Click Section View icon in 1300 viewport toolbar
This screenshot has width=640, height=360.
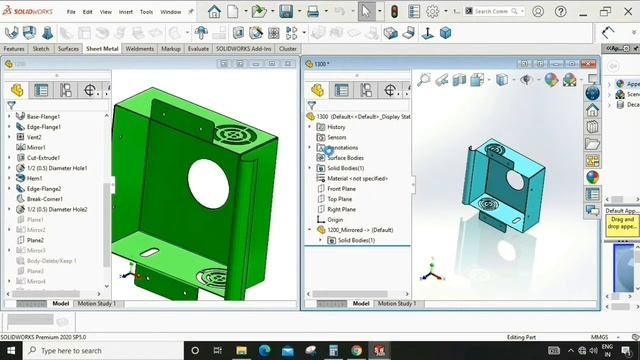pyautogui.click(x=459, y=80)
